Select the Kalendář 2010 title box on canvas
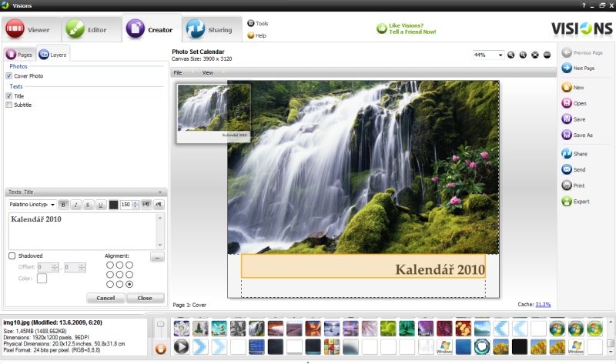This screenshot has height=364, width=616. (x=363, y=266)
